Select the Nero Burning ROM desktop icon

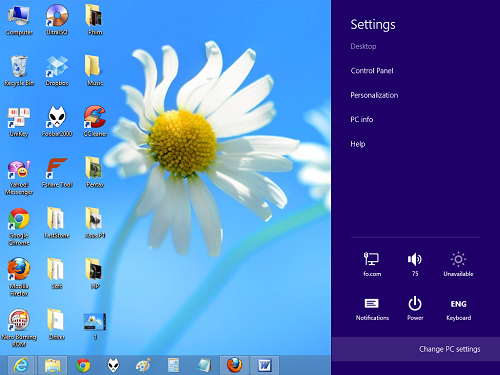point(19,328)
